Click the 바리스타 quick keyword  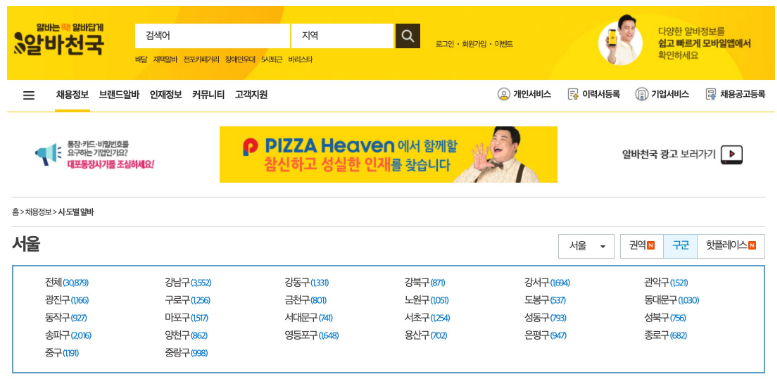pyautogui.click(x=300, y=59)
